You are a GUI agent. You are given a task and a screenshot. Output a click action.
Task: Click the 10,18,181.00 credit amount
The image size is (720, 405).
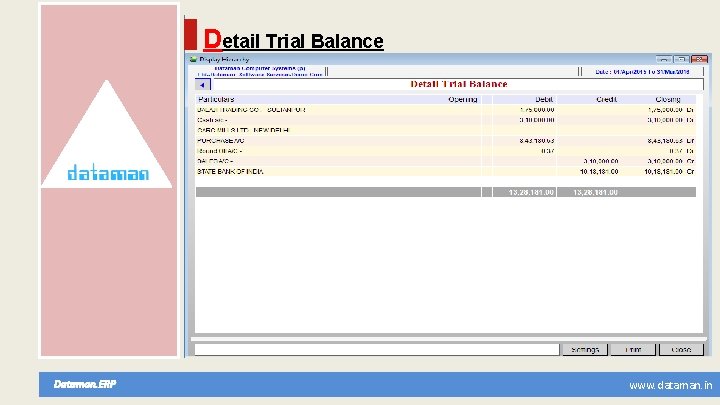pyautogui.click(x=599, y=172)
